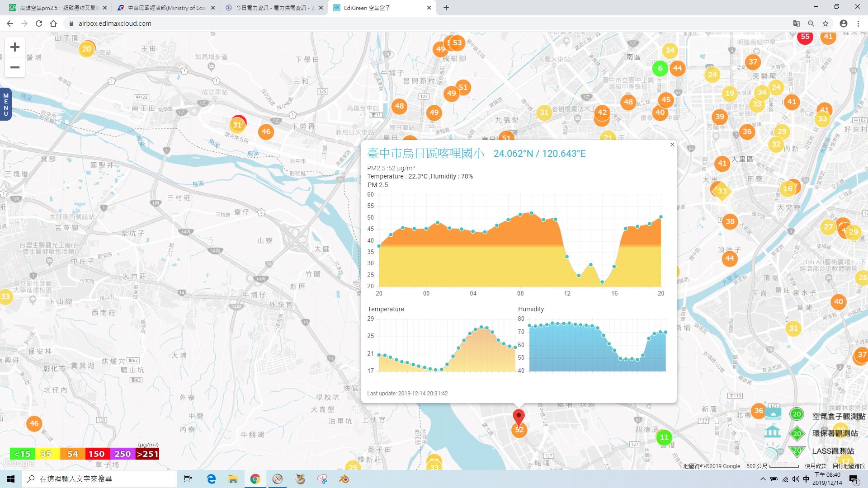
Task: Go back to the previous page
Action: coord(10,23)
